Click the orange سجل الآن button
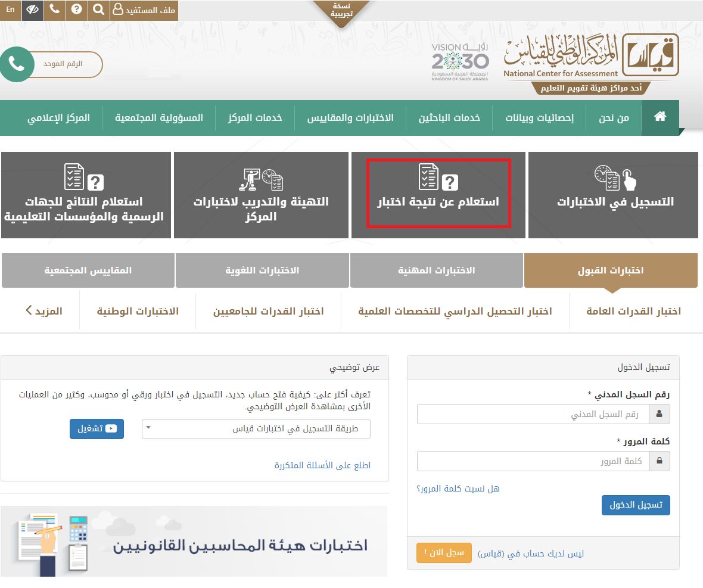 click(x=444, y=553)
